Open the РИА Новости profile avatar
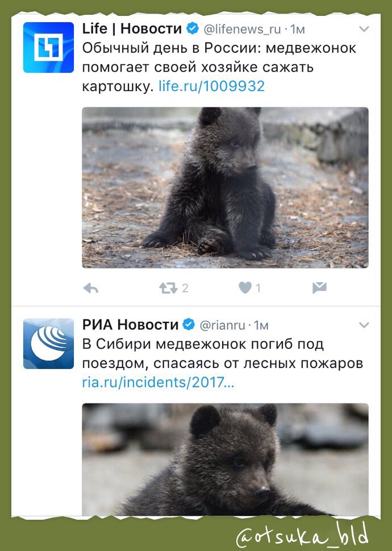392x551 pixels. (x=48, y=343)
